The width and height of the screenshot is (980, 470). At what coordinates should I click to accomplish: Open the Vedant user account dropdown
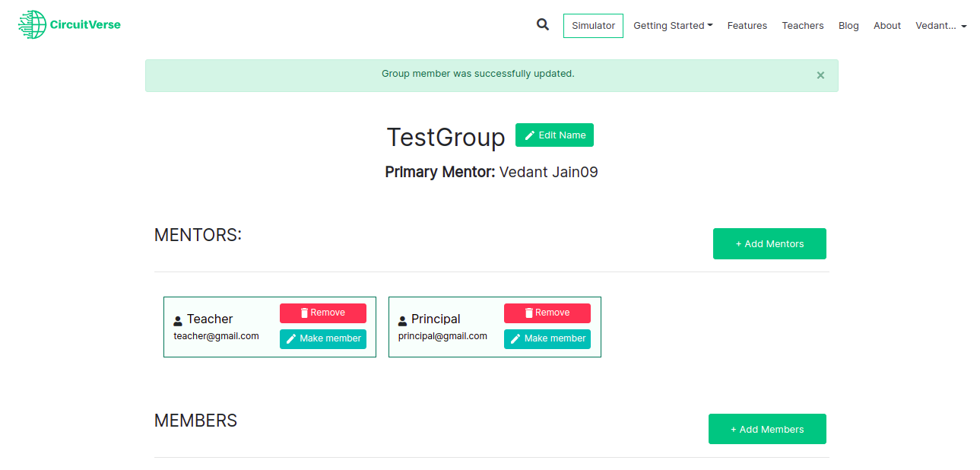pos(940,26)
